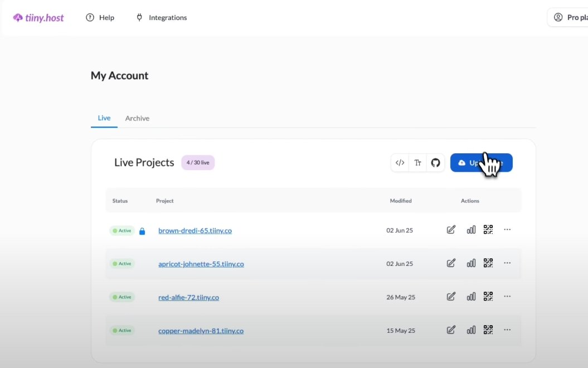This screenshot has width=588, height=368.
Task: Click the blue Upload button
Action: (481, 163)
